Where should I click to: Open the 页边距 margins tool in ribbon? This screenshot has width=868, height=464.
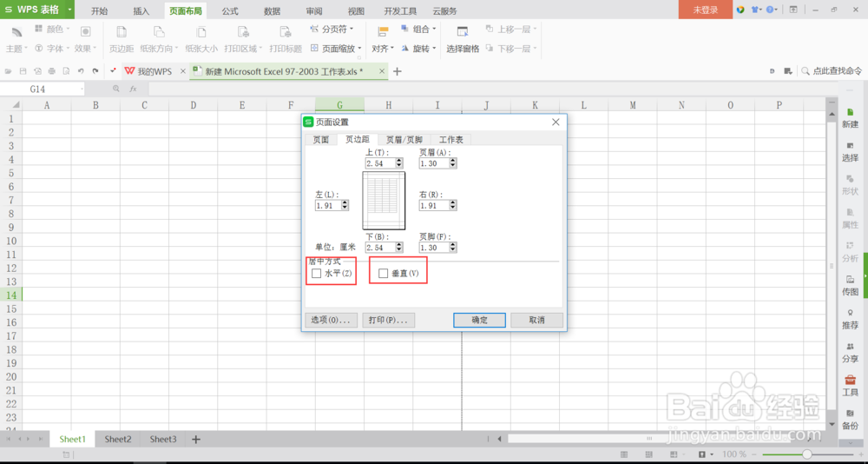(122, 38)
